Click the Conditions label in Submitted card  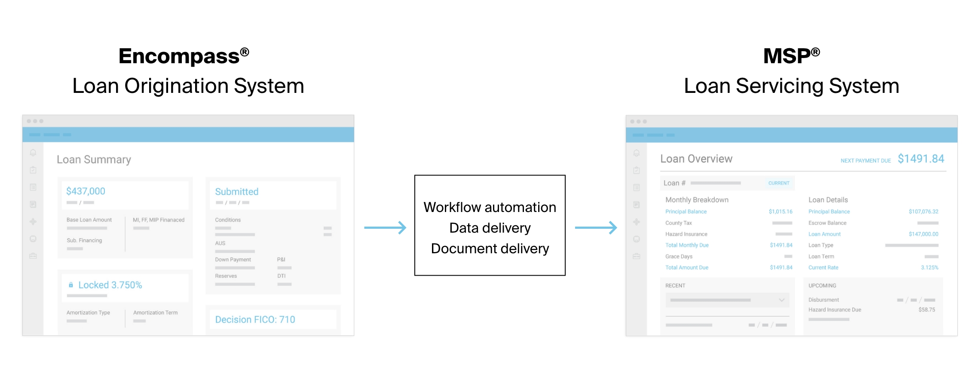coord(228,220)
